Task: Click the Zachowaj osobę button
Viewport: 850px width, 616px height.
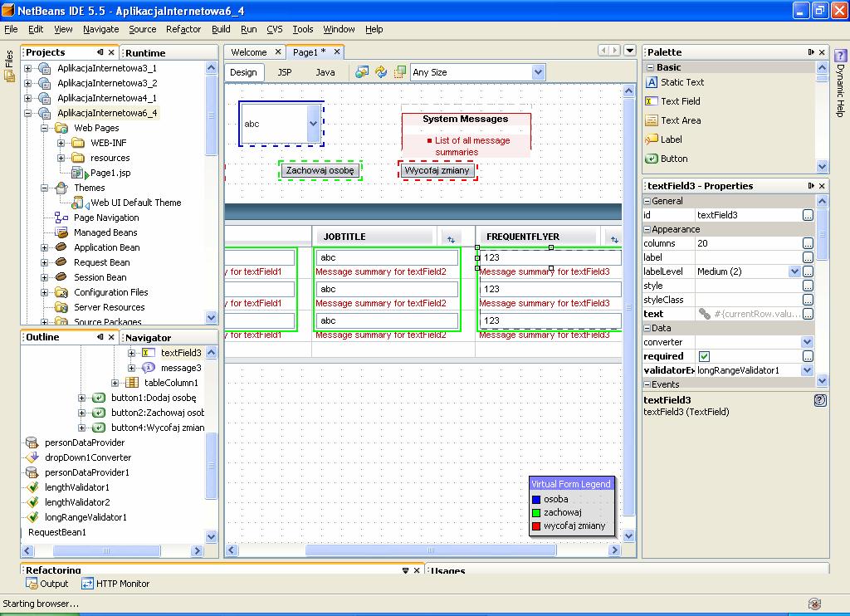Action: 320,170
